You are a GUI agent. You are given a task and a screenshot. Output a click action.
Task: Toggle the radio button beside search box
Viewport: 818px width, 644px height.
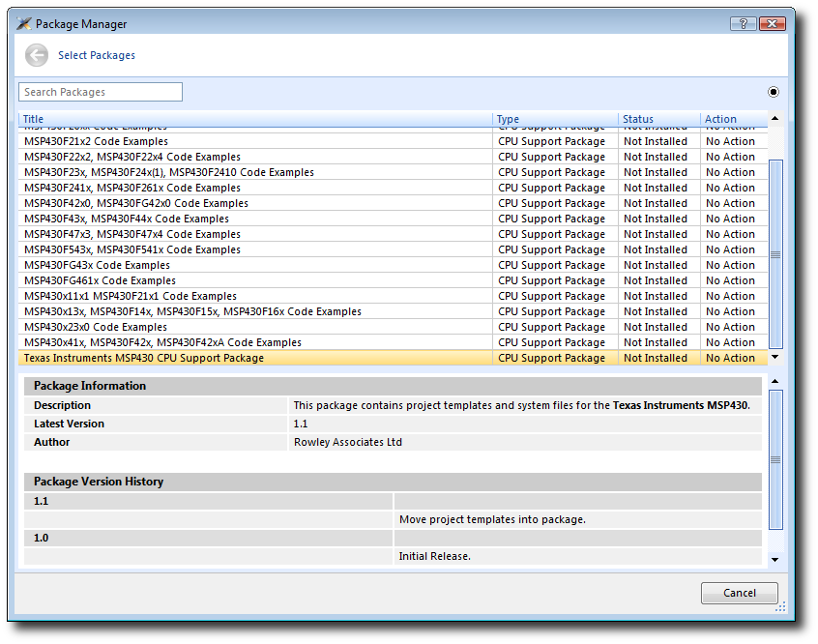(774, 92)
